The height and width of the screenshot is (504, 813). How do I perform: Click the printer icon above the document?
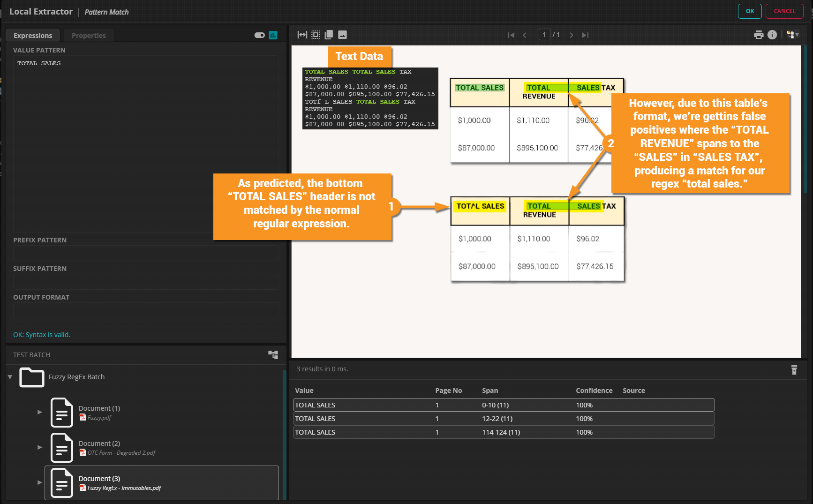point(758,35)
